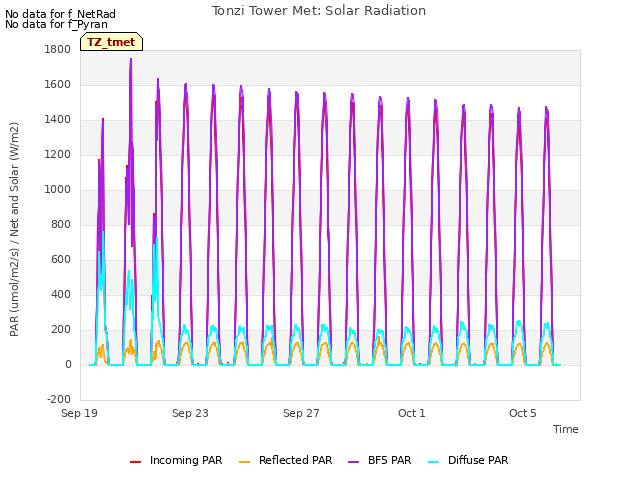Click the 200 y-axis tick label

click(x=61, y=330)
